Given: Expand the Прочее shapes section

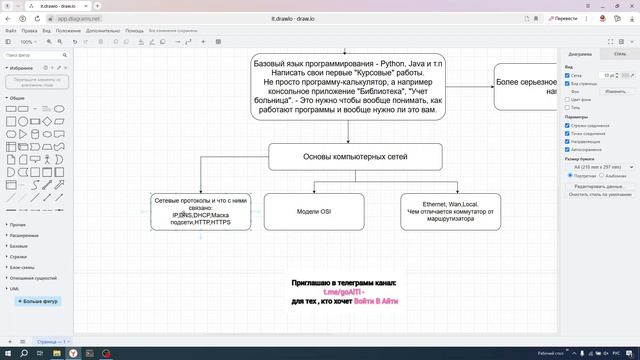Looking at the screenshot, I should tap(17, 225).
